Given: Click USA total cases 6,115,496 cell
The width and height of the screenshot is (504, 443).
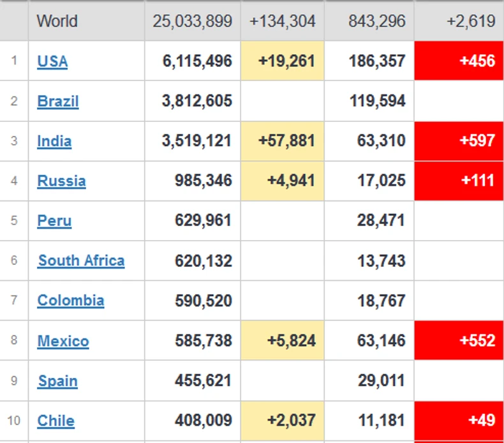Looking at the screenshot, I should point(192,61).
